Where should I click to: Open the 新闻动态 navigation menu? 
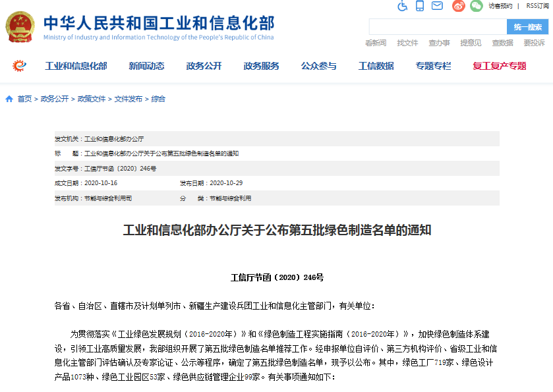(146, 66)
